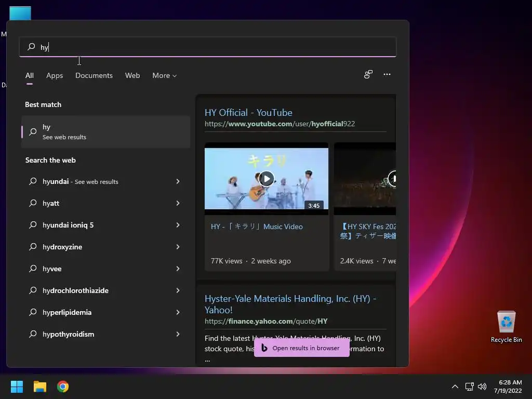Play the HY SKY Fes video thumbnail
The width and height of the screenshot is (532, 399).
point(365,179)
